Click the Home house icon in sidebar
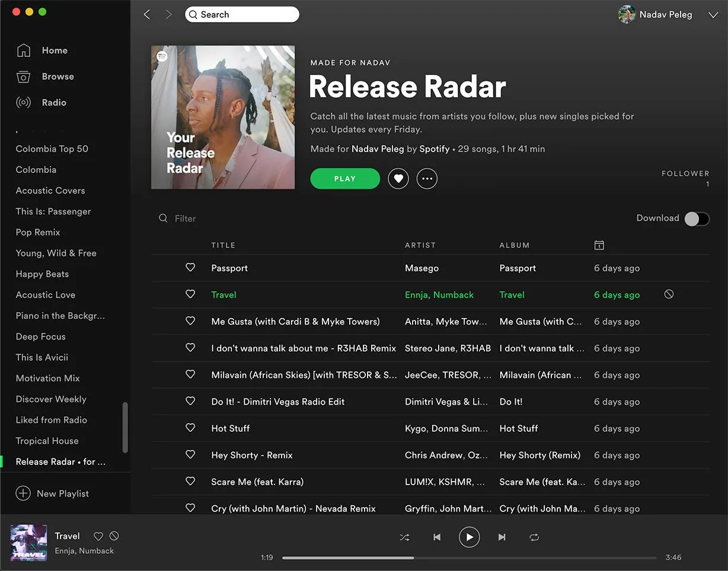This screenshot has height=571, width=728. coord(23,50)
